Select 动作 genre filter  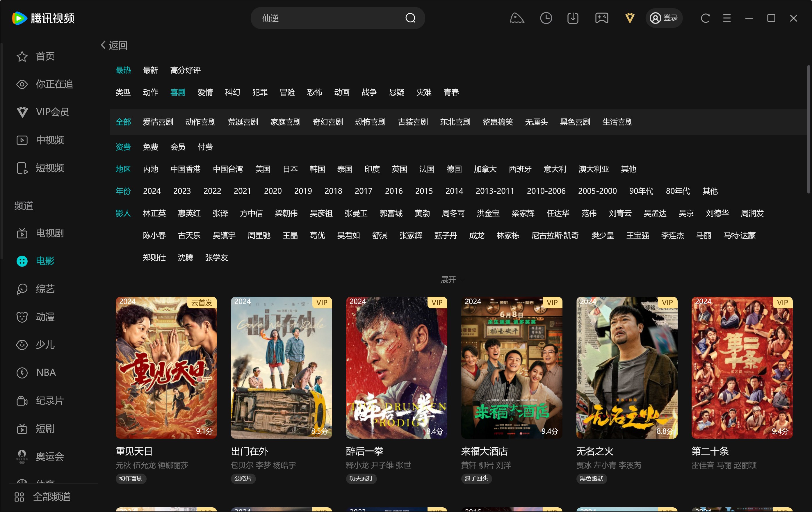pos(150,92)
